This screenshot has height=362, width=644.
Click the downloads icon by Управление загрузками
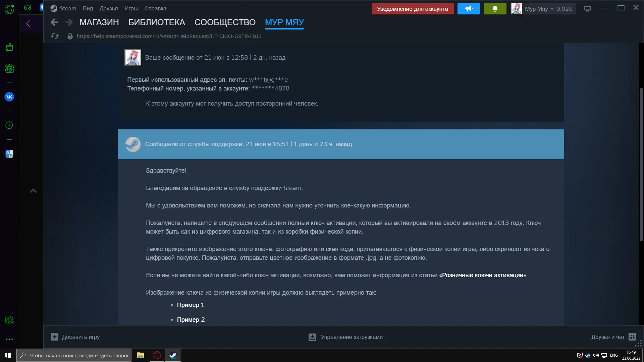(x=312, y=337)
